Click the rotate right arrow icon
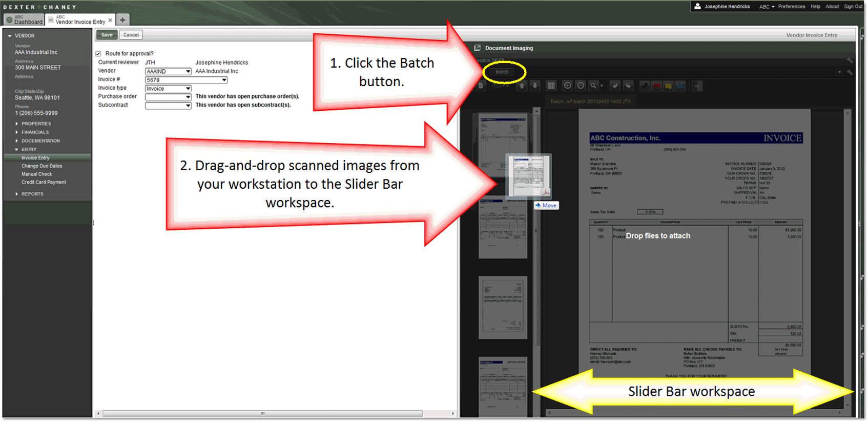 point(629,86)
